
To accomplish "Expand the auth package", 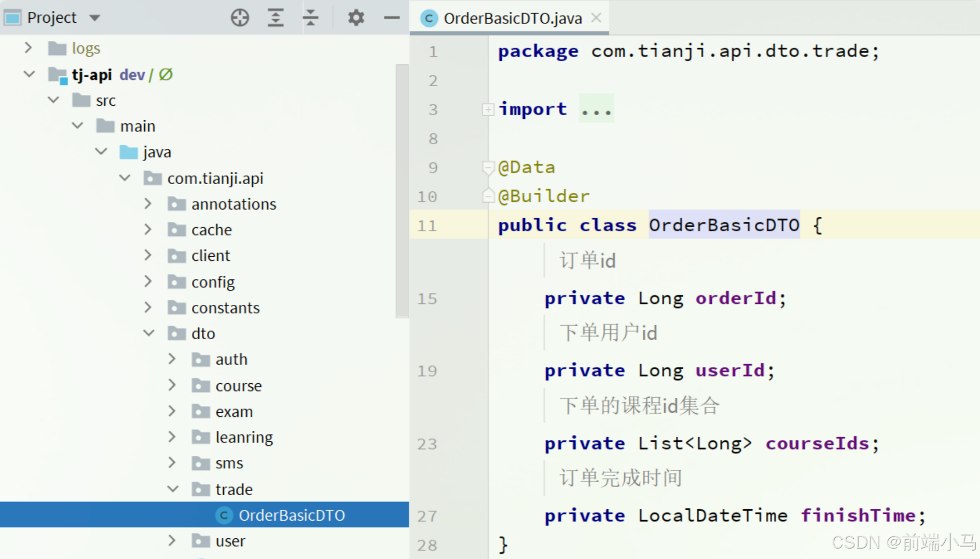I will pos(172,359).
